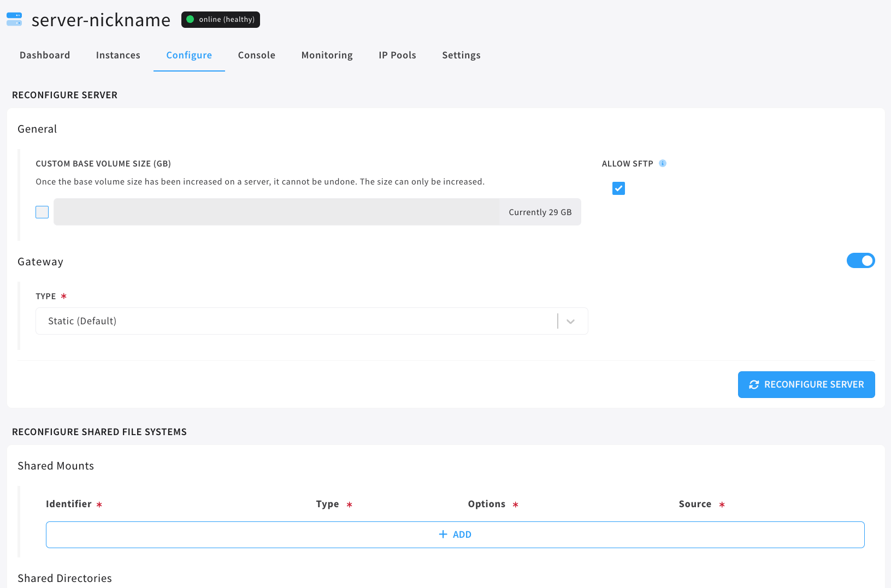Disable the Gateway toggle switch
The height and width of the screenshot is (588, 891).
tap(860, 260)
